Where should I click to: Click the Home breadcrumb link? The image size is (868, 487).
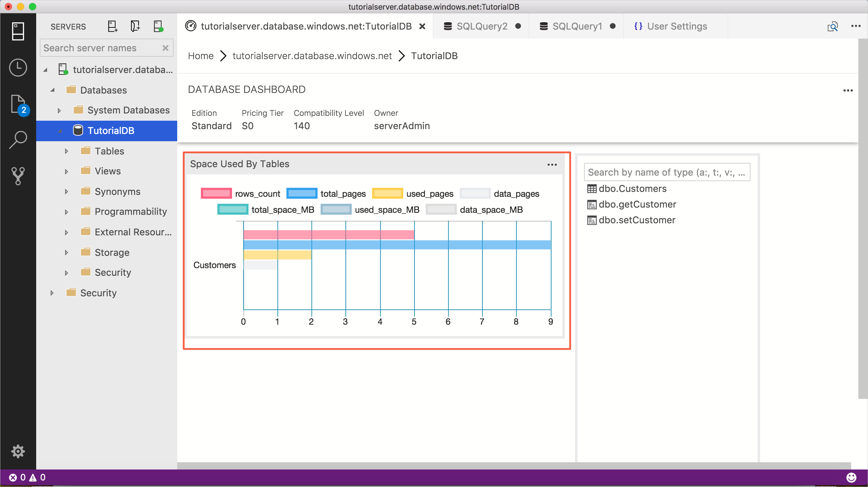click(x=200, y=56)
